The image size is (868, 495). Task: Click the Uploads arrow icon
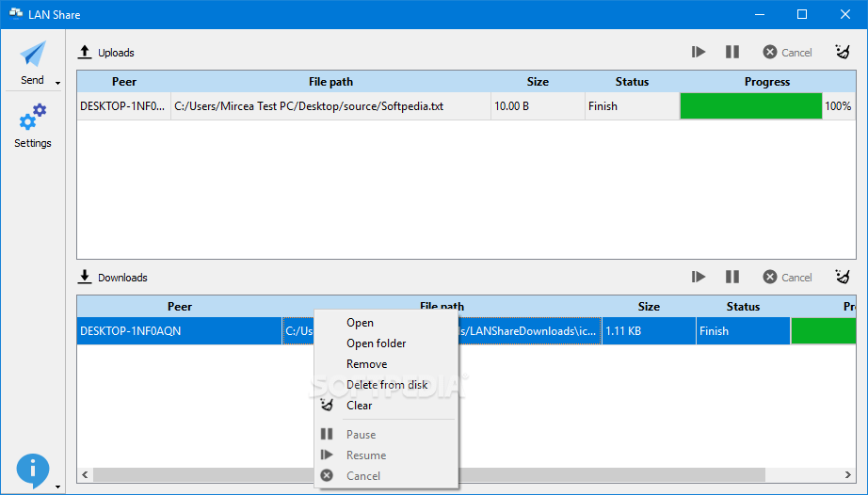coord(85,52)
